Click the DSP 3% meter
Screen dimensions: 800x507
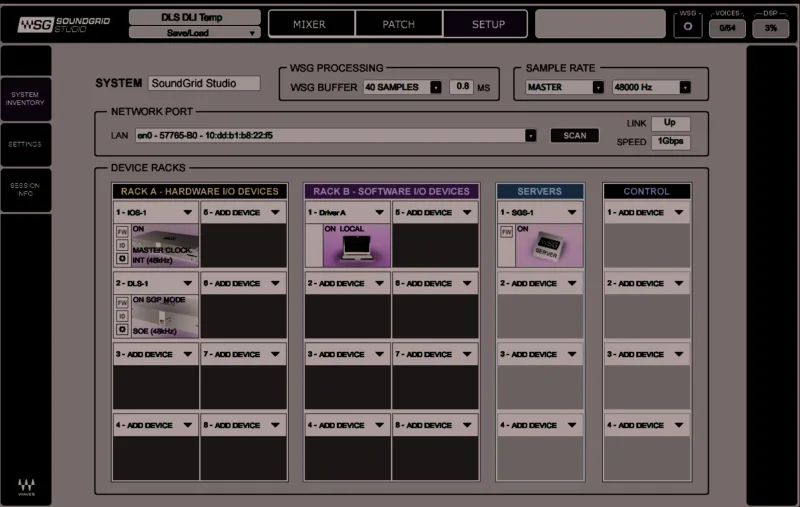point(770,28)
